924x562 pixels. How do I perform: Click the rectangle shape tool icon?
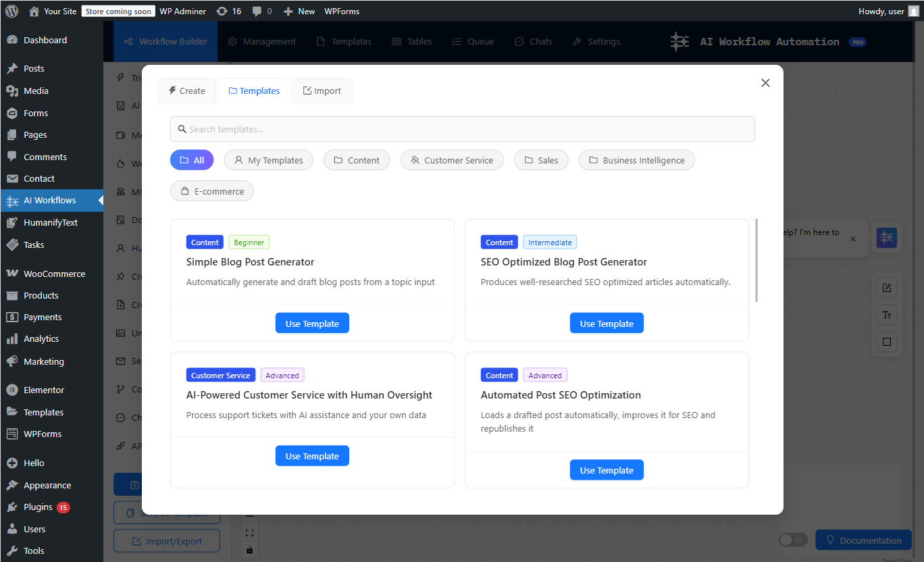pyautogui.click(x=887, y=342)
